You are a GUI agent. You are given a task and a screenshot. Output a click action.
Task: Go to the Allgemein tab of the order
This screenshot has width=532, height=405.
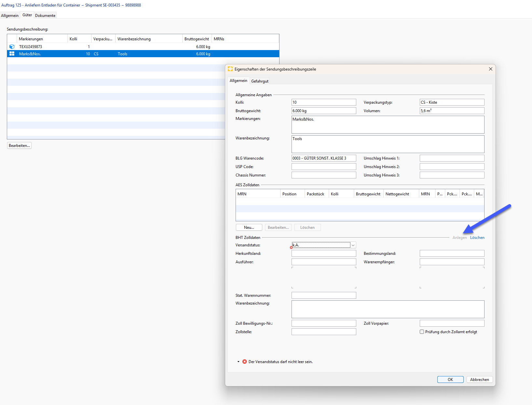pos(10,16)
